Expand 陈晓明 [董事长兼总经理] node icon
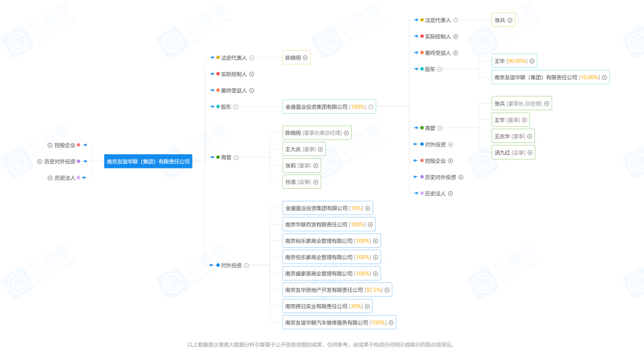644x355 pixels. pos(346,133)
